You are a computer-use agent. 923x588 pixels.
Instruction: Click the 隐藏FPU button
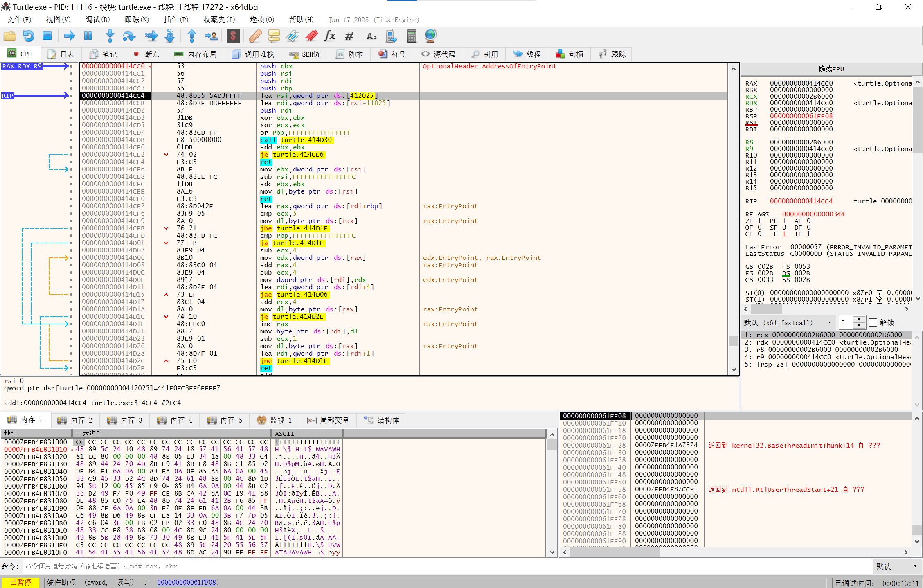coord(831,69)
